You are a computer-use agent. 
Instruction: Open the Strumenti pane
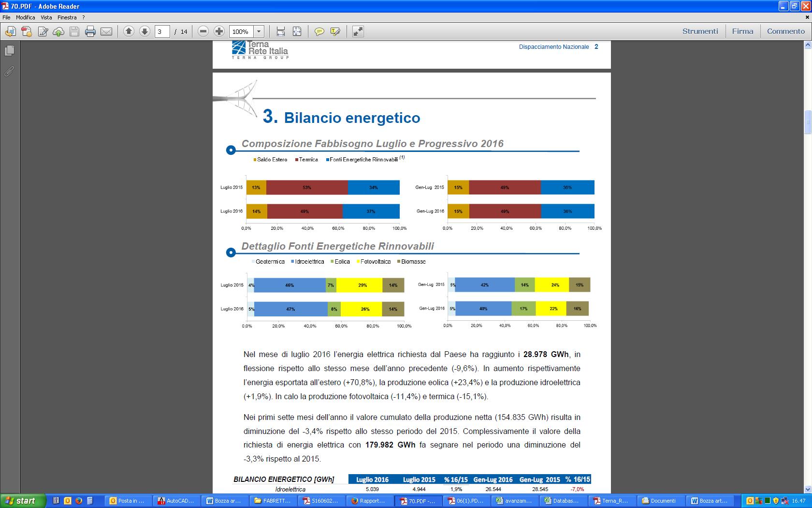coord(700,31)
